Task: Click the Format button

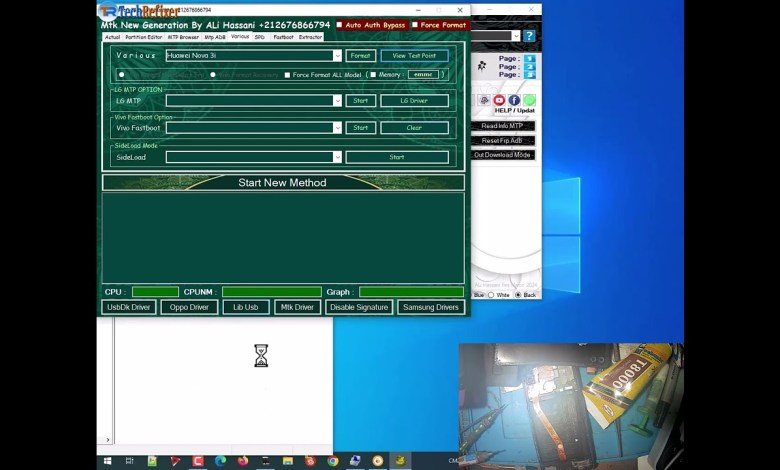Action: point(361,56)
